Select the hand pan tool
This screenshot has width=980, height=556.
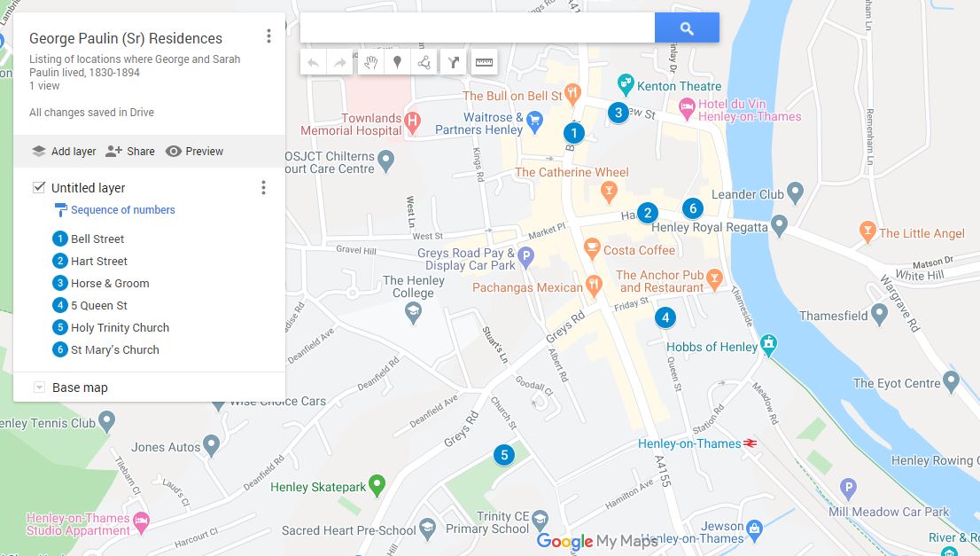click(372, 62)
